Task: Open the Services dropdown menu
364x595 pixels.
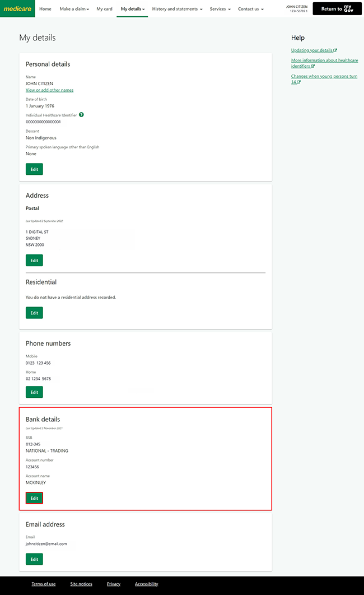Action: [220, 9]
